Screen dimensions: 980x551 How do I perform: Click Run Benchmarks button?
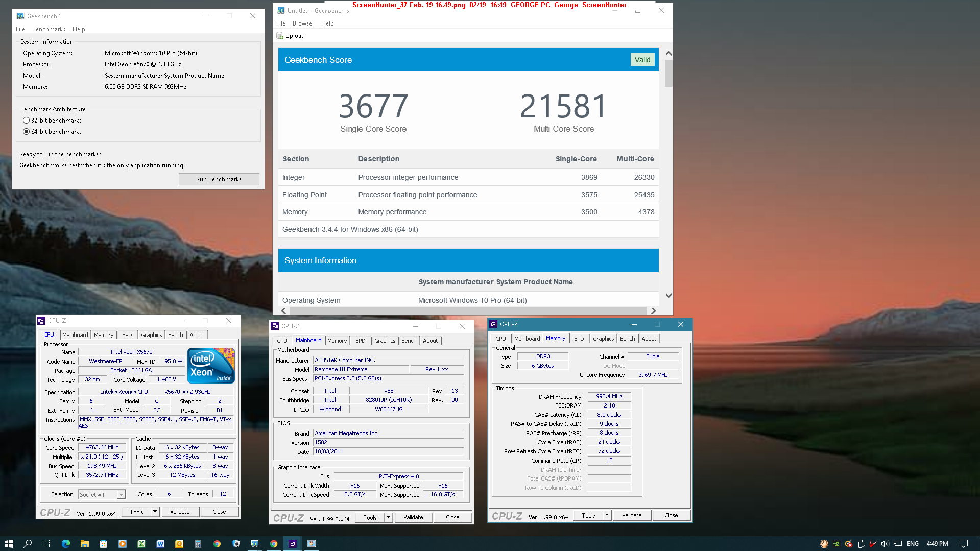tap(219, 179)
